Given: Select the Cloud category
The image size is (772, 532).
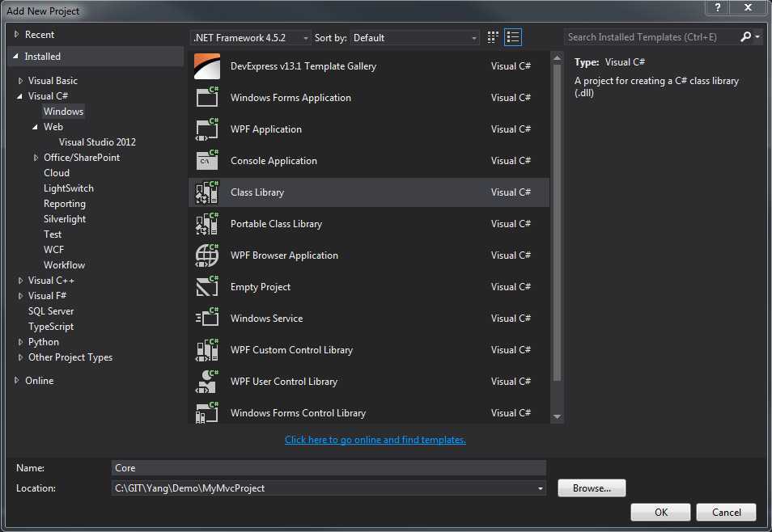Looking at the screenshot, I should pyautogui.click(x=57, y=173).
